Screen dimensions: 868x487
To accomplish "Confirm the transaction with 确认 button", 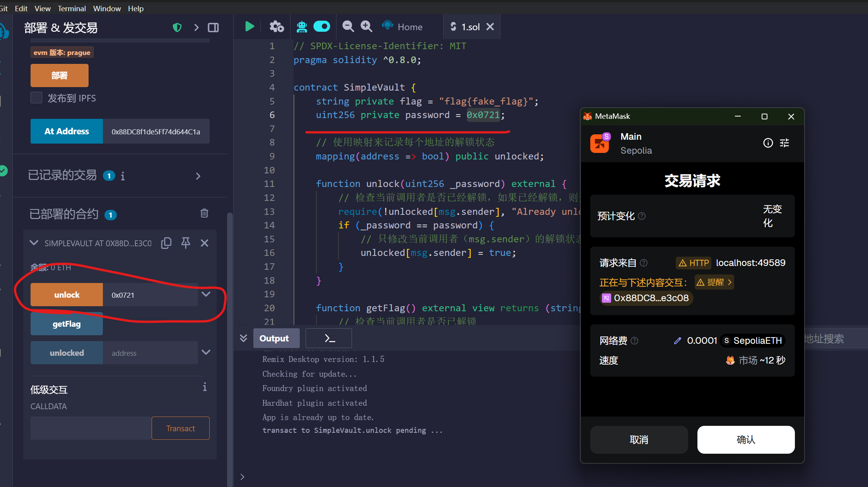I will click(745, 439).
